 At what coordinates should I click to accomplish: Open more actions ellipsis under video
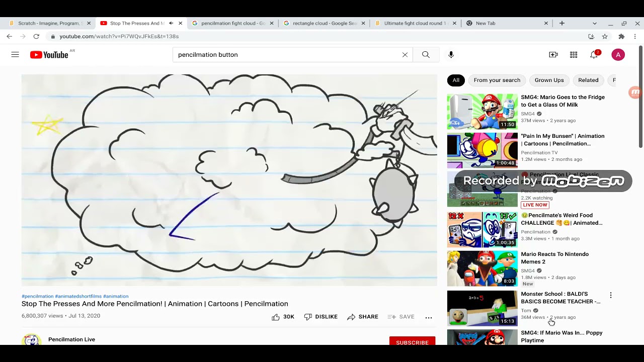pos(429,317)
